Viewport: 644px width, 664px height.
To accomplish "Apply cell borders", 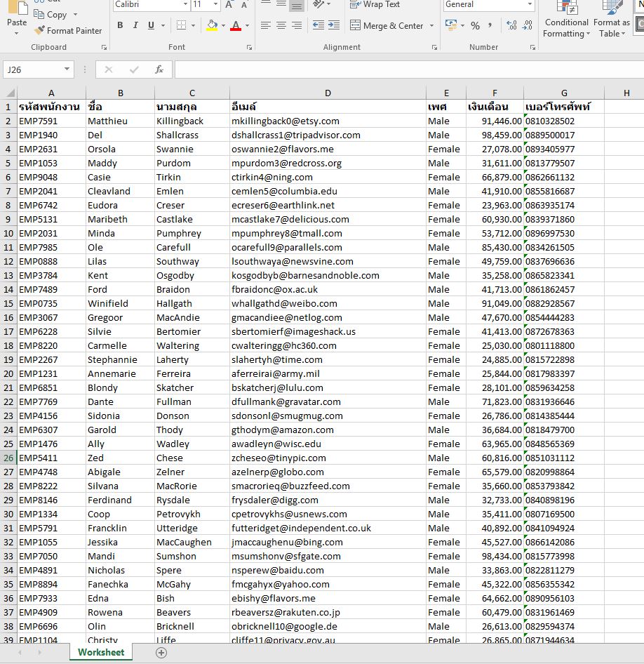I will 181,25.
